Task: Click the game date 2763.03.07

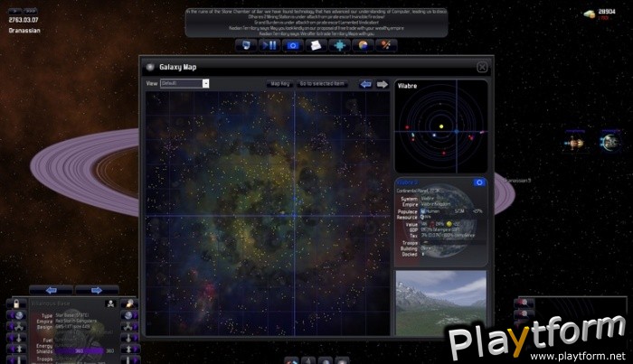Action: [x=24, y=20]
